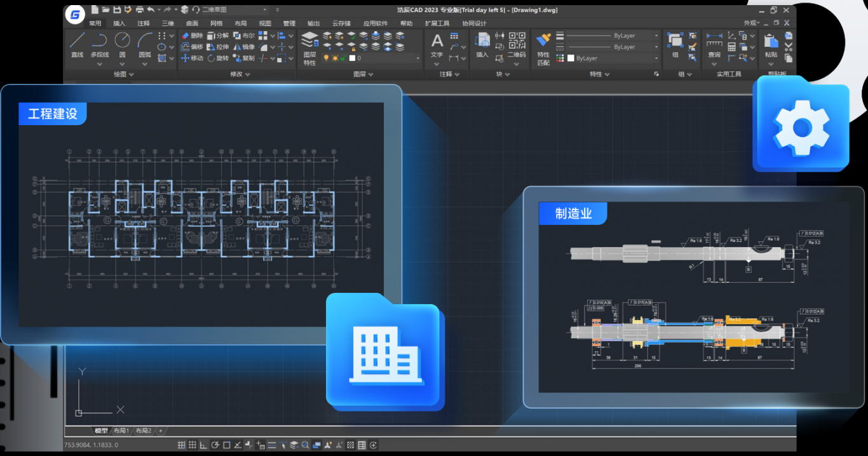
Task: Toggle layer lock icon in layer box
Action: (343, 58)
